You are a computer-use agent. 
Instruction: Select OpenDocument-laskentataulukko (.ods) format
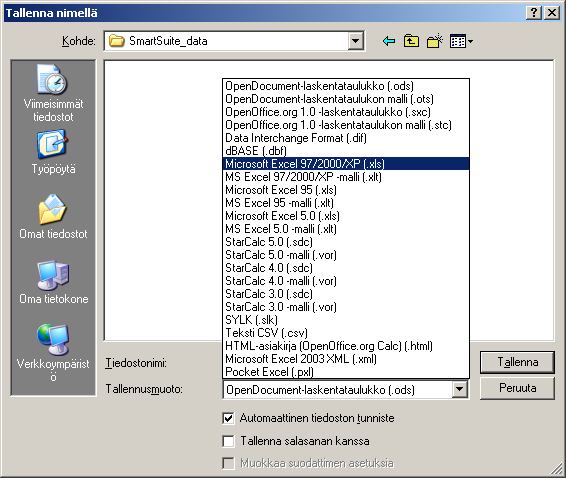pos(346,86)
